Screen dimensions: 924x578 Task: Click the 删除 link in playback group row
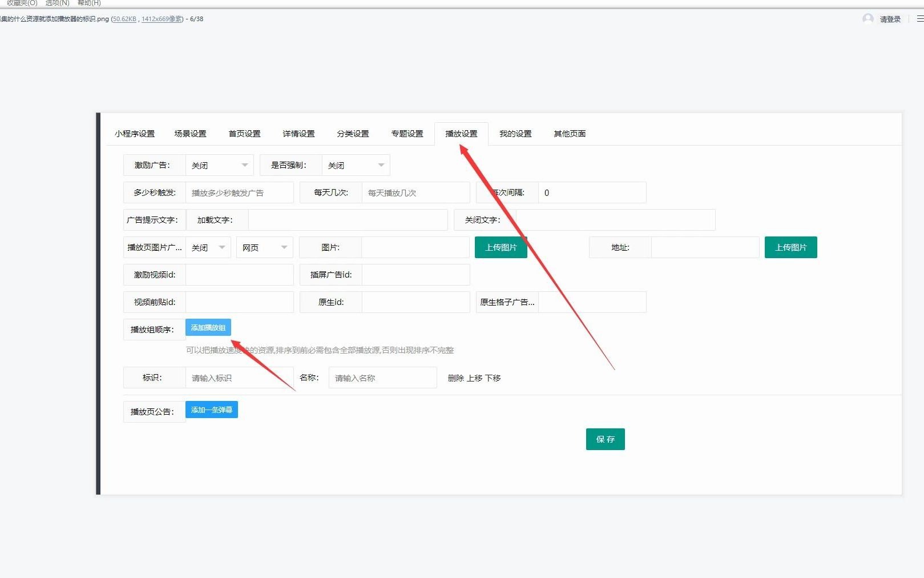(456, 378)
